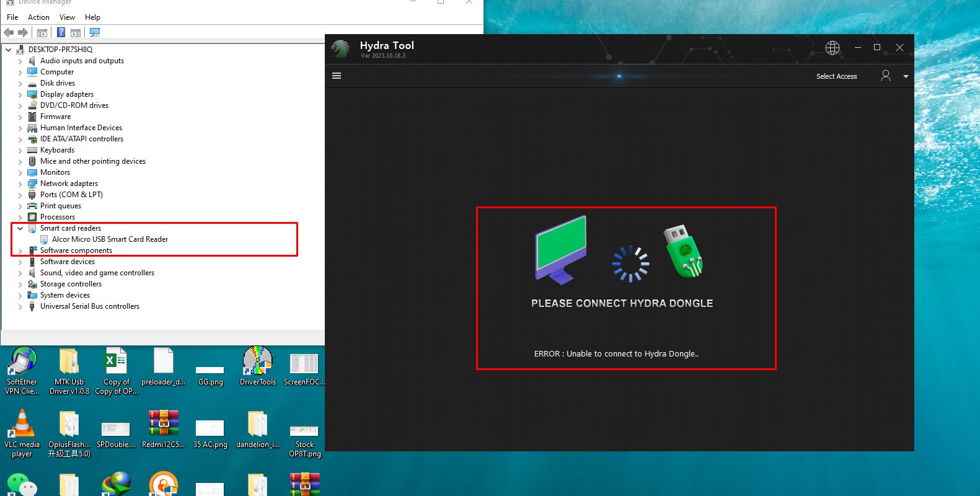Click the PLEASE CONNECT HYDRA DONGLE message
Screen dimensions: 980x496
point(622,303)
